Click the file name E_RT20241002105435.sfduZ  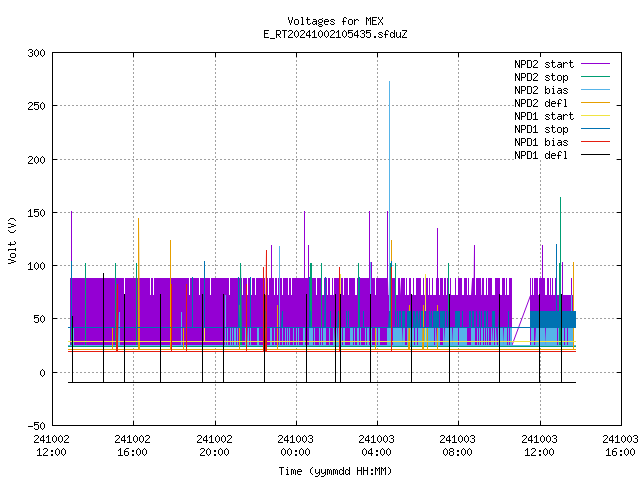(335, 34)
